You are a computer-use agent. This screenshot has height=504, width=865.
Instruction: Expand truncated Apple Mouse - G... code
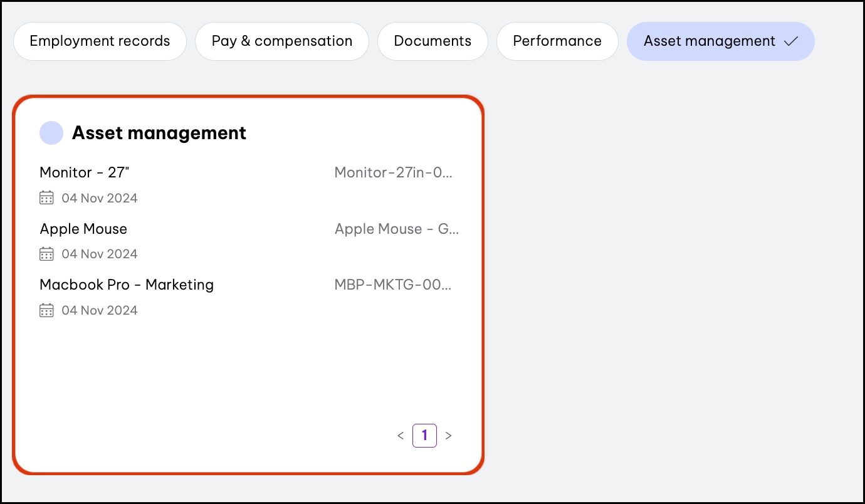pyautogui.click(x=397, y=229)
